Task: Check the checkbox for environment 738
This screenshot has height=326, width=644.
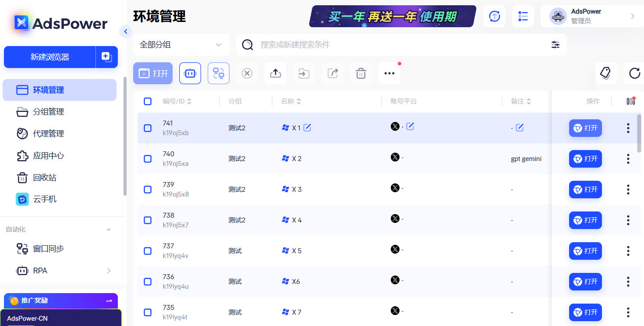Action: (x=148, y=220)
